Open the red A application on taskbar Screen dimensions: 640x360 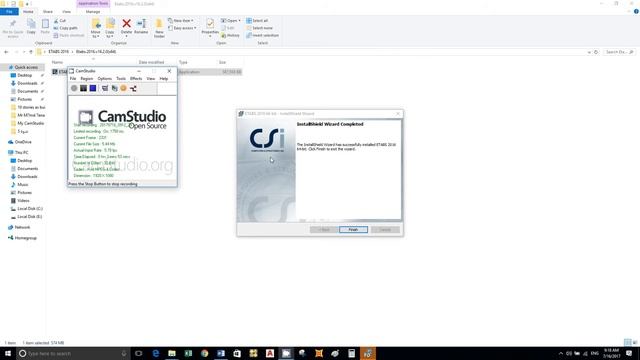pyautogui.click(x=270, y=353)
